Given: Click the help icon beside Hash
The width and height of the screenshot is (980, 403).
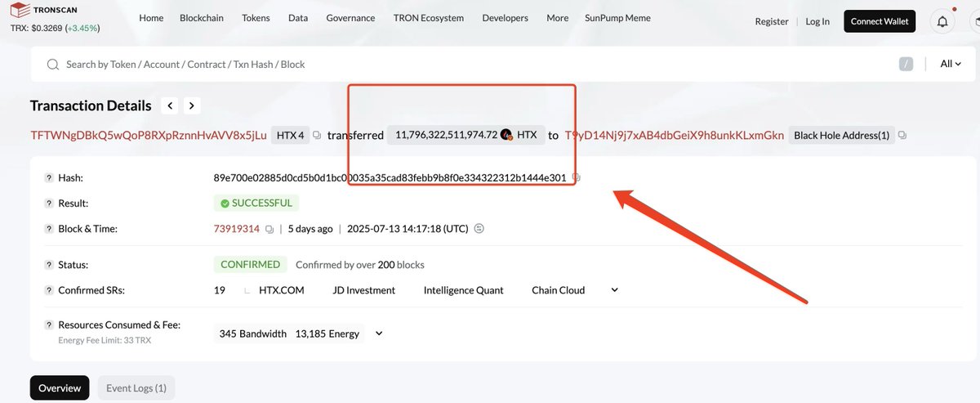Looking at the screenshot, I should click(47, 177).
